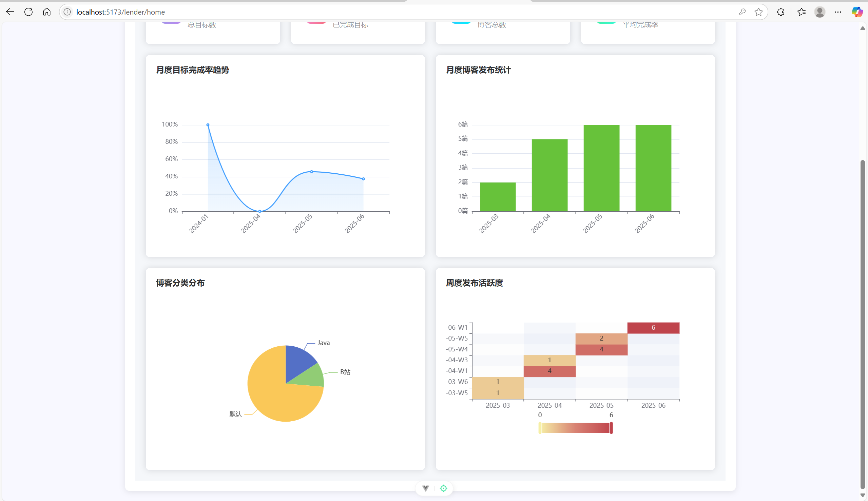Open the Vue DevTools logo button
Viewport: 868px width, 501px height.
426,488
